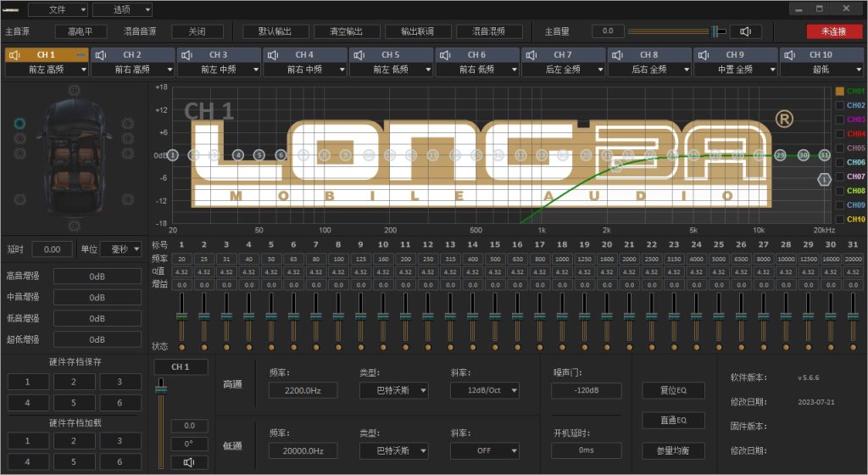Click EQ node 1 on the graph
868x475 pixels.
click(173, 155)
